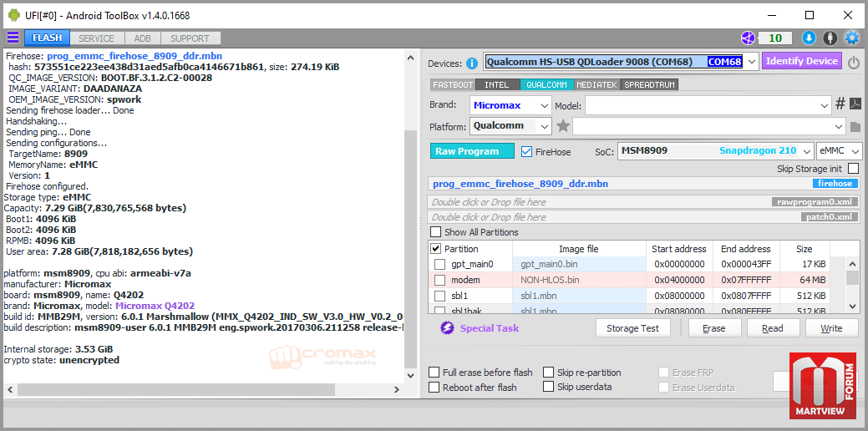
Task: Click the partition table scroll down arrow
Action: click(x=852, y=305)
